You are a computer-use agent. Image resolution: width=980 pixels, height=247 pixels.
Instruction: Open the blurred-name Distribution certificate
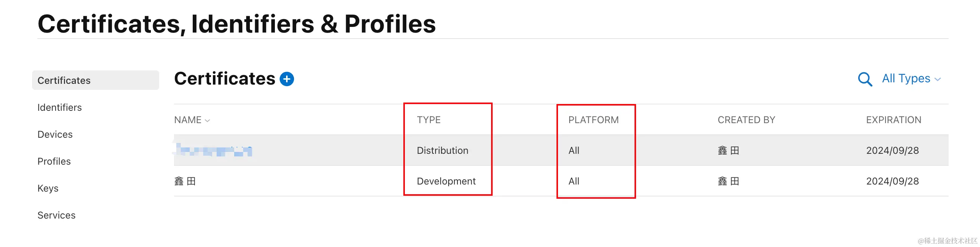(x=213, y=151)
